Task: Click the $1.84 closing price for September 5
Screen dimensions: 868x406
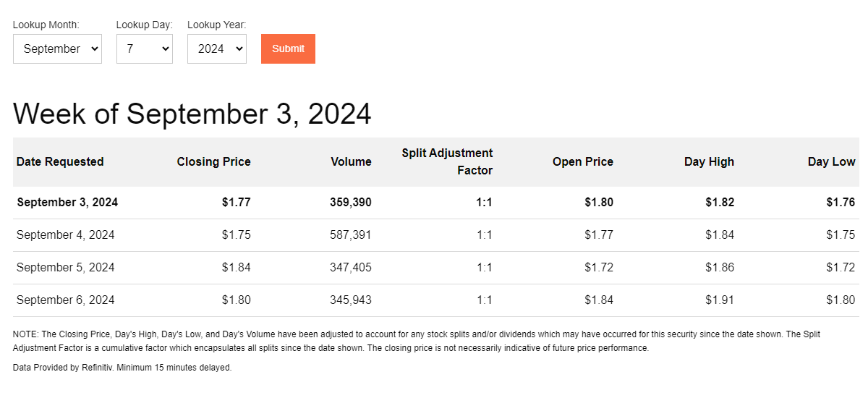Action: (237, 267)
